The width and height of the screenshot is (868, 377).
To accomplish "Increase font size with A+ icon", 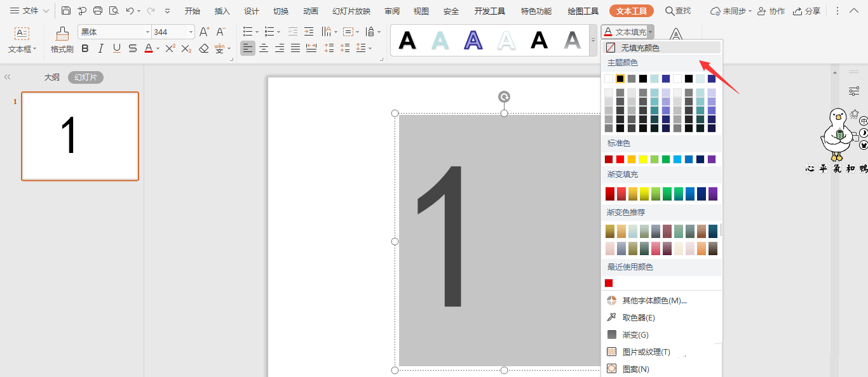I will point(204,32).
